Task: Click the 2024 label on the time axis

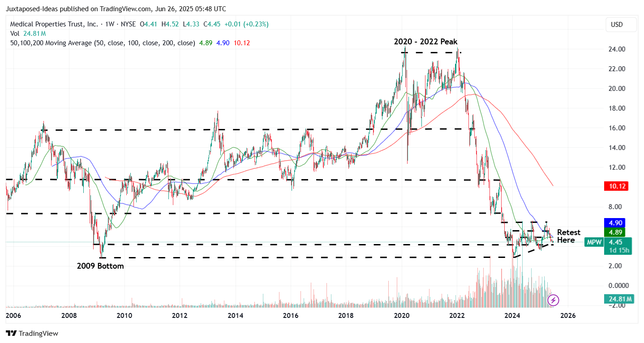Action: click(512, 316)
